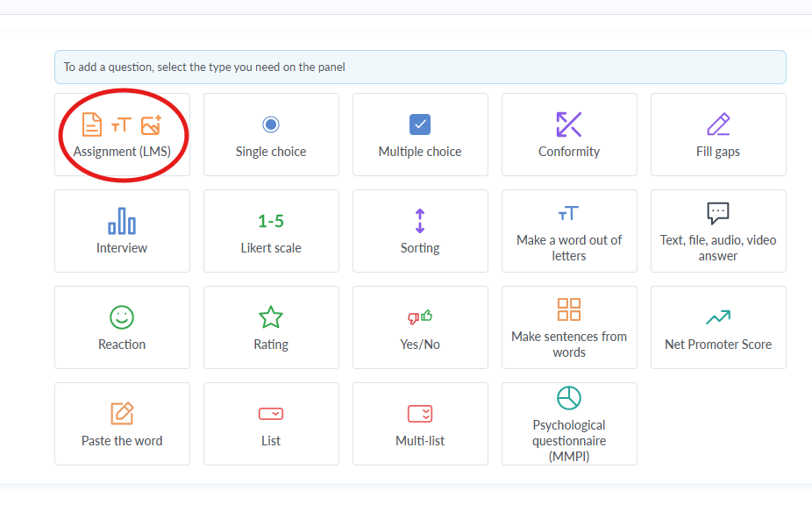Screen dimensions: 812x519
Task: Add a Net Promoter Score question
Action: pos(718,328)
